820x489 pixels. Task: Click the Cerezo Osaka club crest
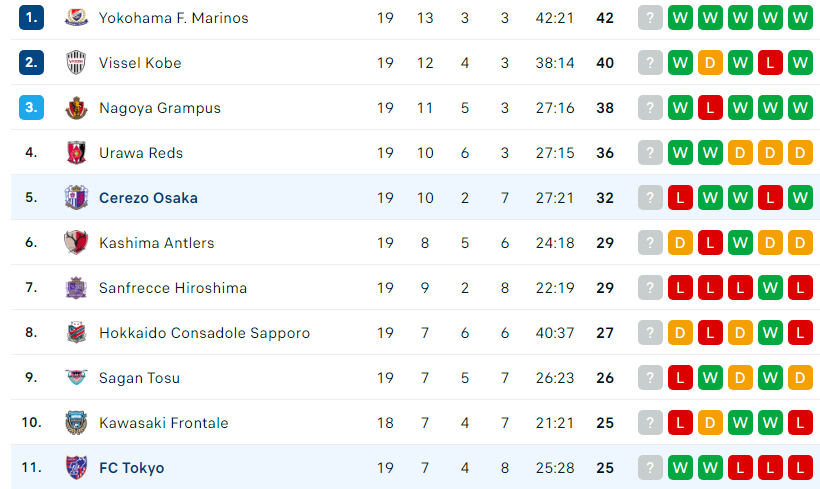click(76, 198)
